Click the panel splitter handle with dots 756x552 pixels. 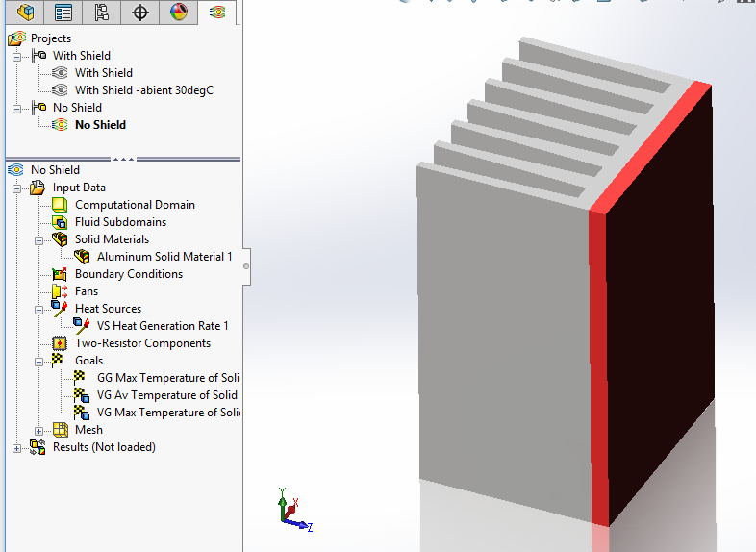pos(124,159)
